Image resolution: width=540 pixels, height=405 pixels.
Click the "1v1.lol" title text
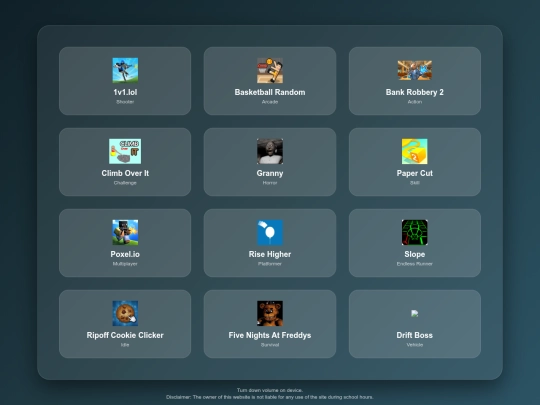[125, 92]
